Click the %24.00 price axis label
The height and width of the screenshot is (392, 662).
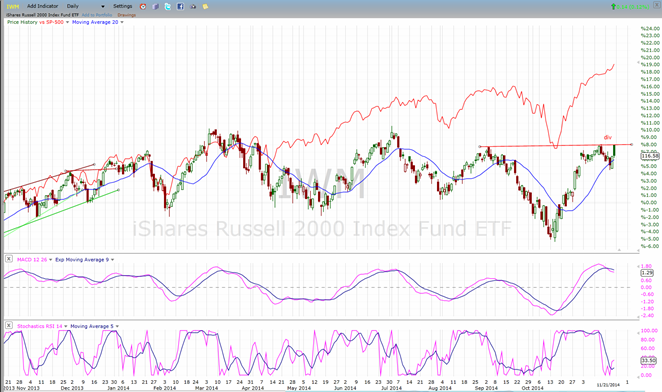coord(650,28)
